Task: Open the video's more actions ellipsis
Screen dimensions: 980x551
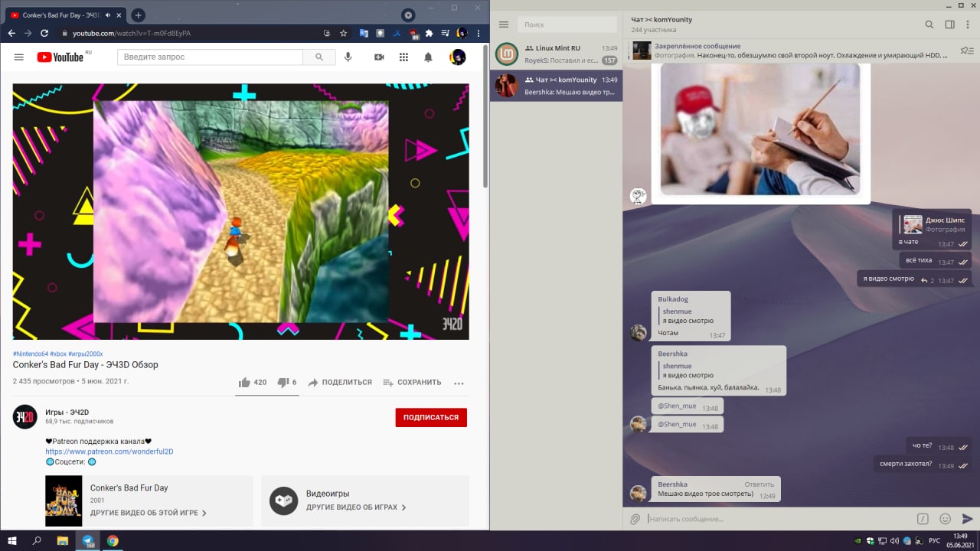Action: 459,383
